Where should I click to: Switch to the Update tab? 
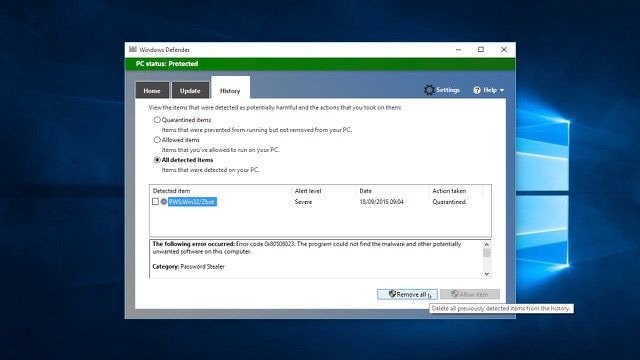(x=190, y=90)
